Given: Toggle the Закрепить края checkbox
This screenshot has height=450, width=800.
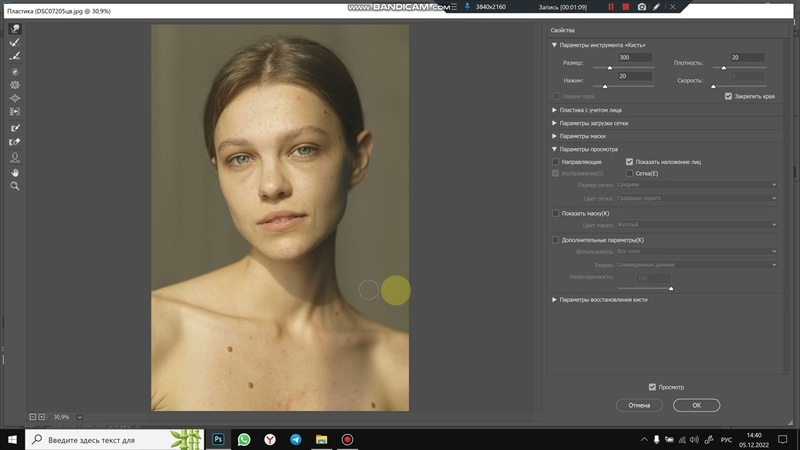Looking at the screenshot, I should 728,96.
